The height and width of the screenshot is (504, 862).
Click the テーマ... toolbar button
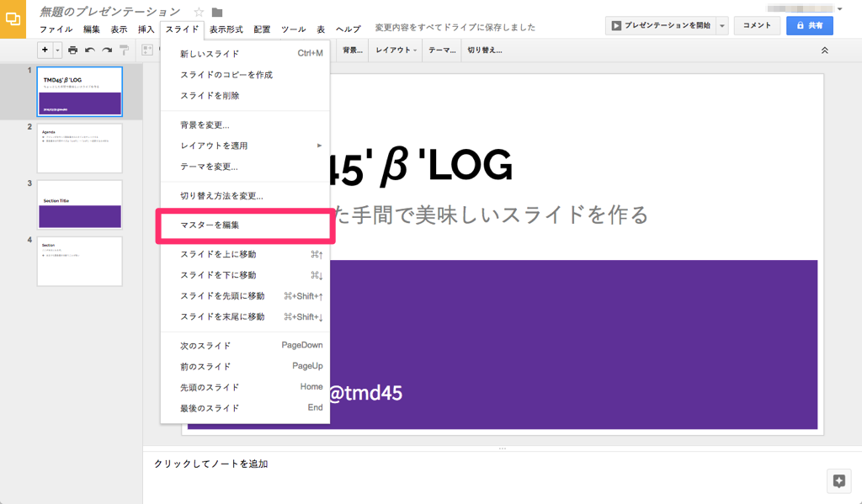tap(442, 50)
